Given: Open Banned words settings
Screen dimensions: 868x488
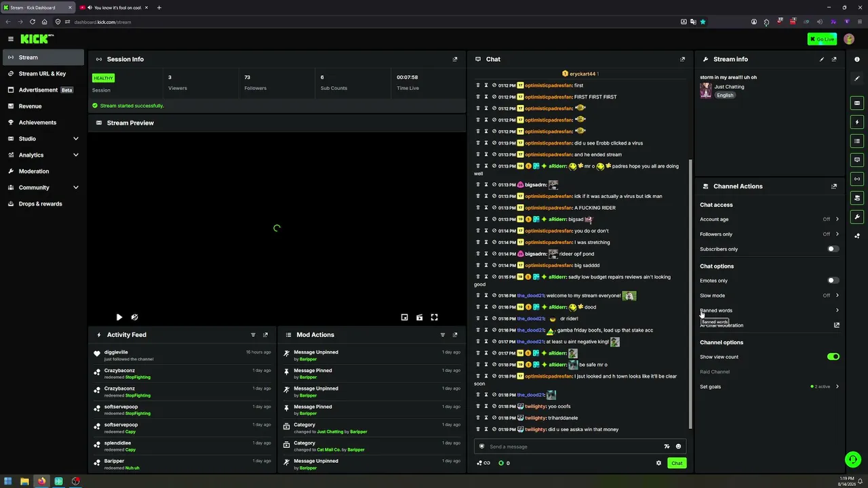Looking at the screenshot, I should (770, 310).
